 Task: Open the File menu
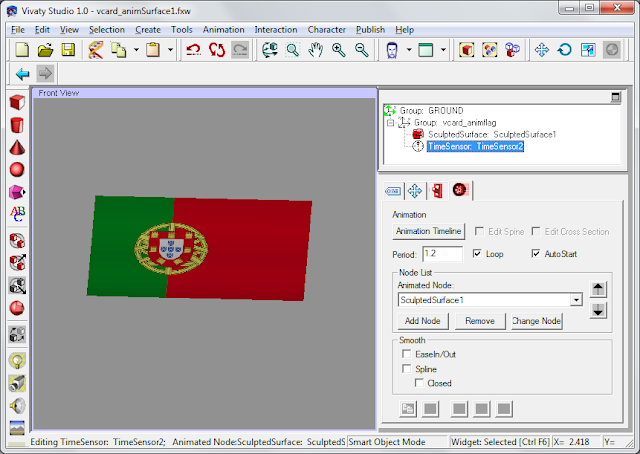pos(18,30)
